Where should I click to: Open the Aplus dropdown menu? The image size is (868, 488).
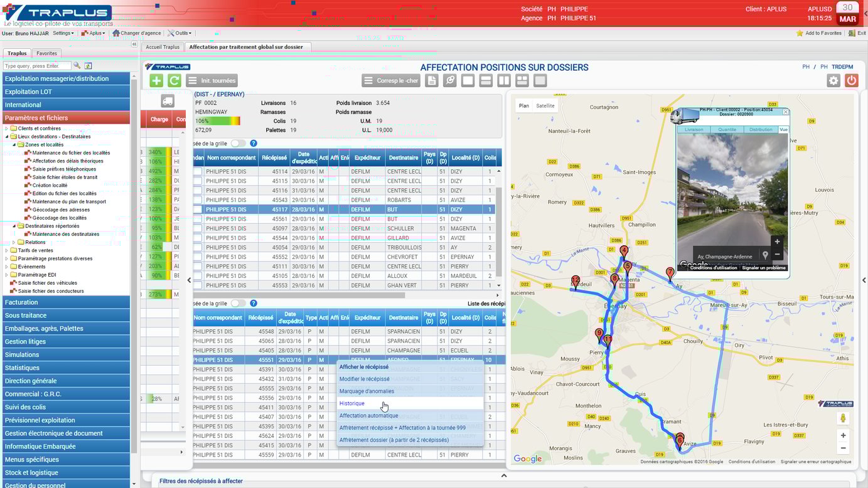[x=95, y=33]
